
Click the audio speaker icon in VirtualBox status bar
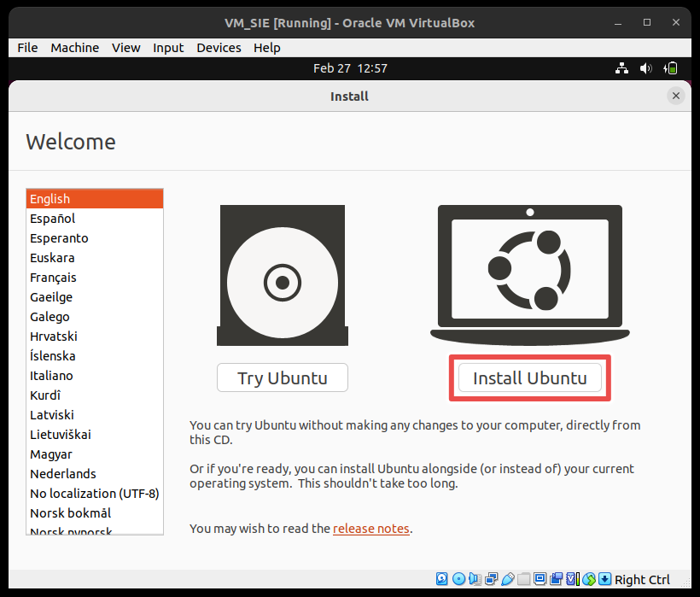pos(475,579)
